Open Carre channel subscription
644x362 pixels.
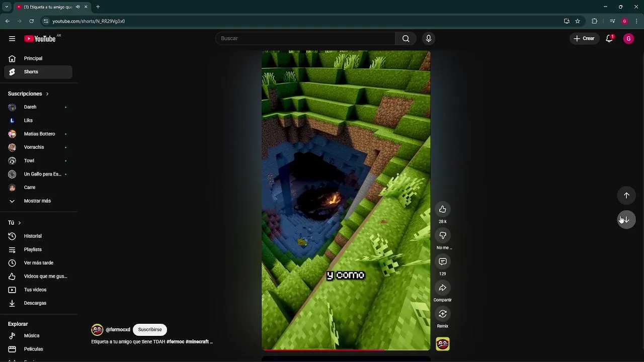tap(38, 188)
